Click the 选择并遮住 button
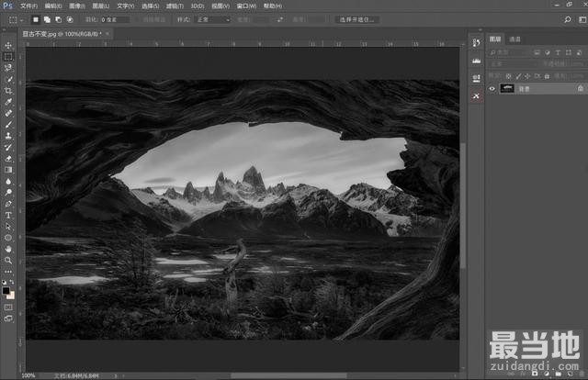The height and width of the screenshot is (380, 588). click(357, 18)
